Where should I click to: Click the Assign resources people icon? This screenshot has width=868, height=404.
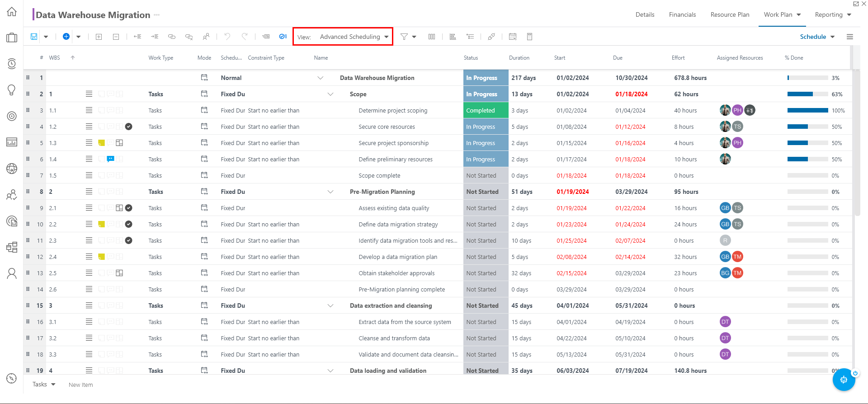(206, 37)
